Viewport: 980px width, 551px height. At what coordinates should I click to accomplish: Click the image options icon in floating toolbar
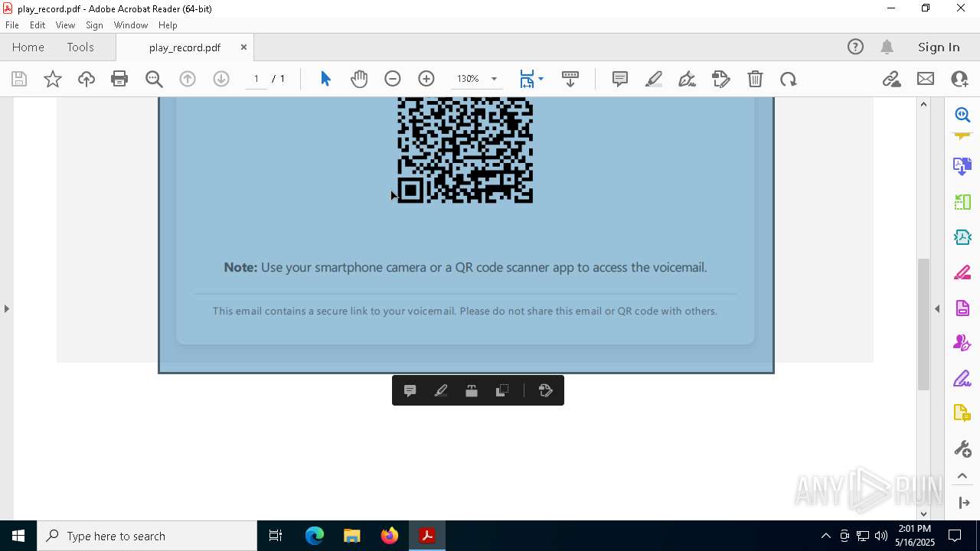(472, 390)
